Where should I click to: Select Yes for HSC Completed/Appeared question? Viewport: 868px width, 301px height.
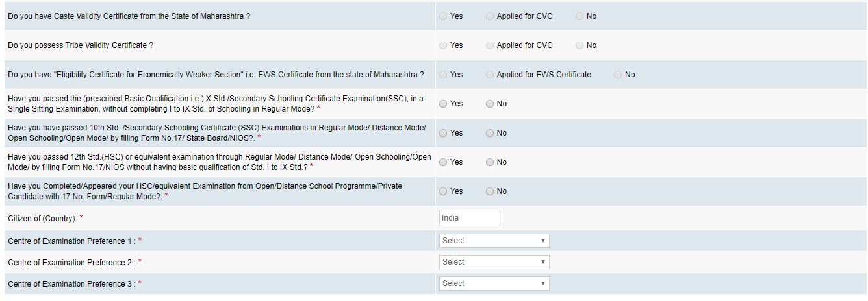443,191
